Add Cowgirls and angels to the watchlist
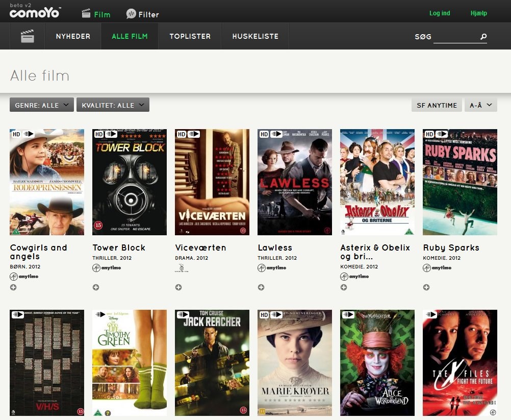The image size is (511, 420). (13, 287)
